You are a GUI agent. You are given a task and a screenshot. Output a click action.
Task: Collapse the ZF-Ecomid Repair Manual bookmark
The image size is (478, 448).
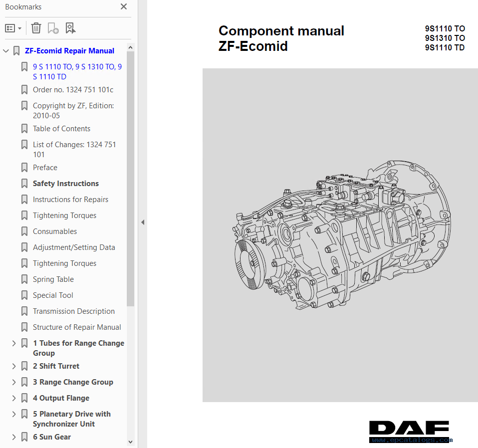tap(6, 51)
